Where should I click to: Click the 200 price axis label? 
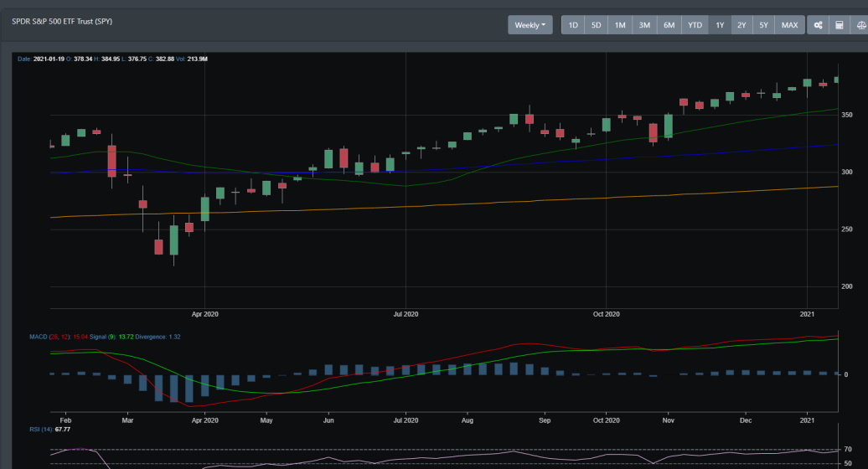click(x=846, y=286)
